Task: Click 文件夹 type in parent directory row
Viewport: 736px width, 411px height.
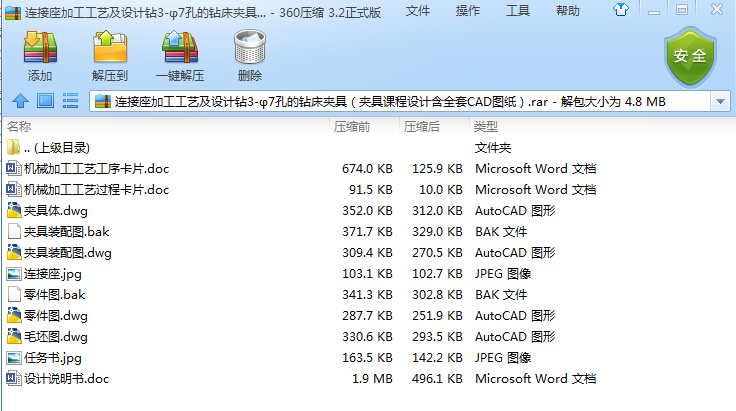Action: click(x=493, y=148)
